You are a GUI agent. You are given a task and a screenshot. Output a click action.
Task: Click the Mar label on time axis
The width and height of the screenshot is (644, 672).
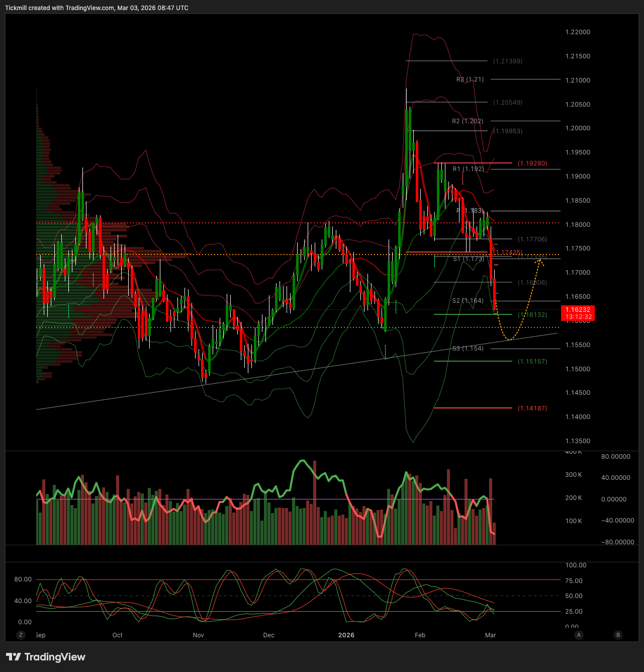tap(491, 635)
